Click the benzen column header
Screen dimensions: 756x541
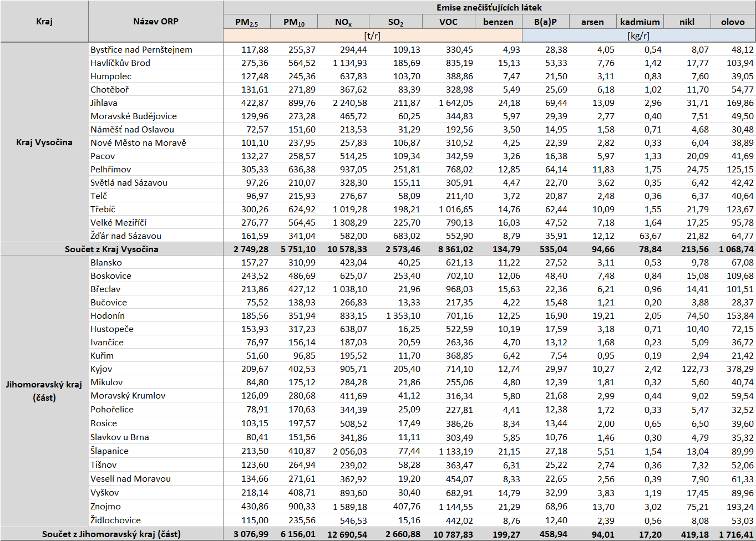coord(499,22)
